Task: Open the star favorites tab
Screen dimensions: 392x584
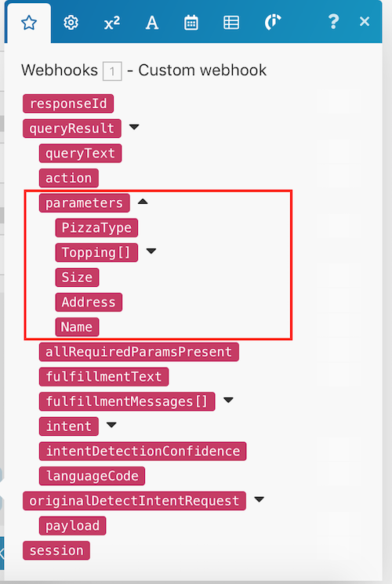Action: (x=29, y=23)
